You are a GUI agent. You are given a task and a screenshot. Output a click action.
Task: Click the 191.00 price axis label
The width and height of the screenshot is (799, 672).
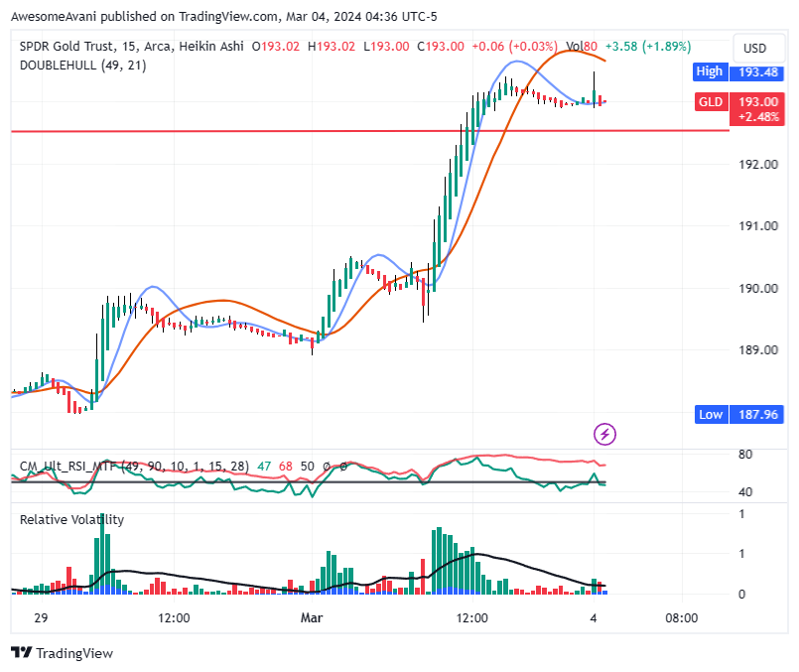(758, 226)
